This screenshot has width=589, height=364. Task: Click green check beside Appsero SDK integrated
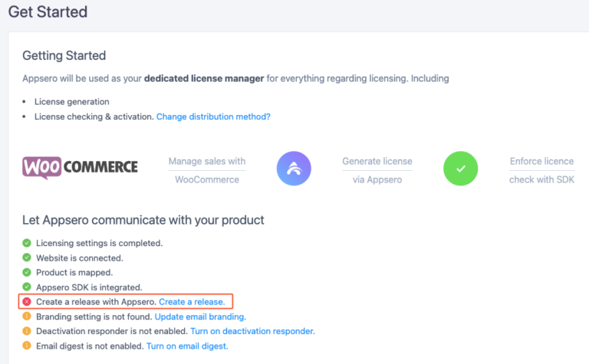[x=27, y=287]
